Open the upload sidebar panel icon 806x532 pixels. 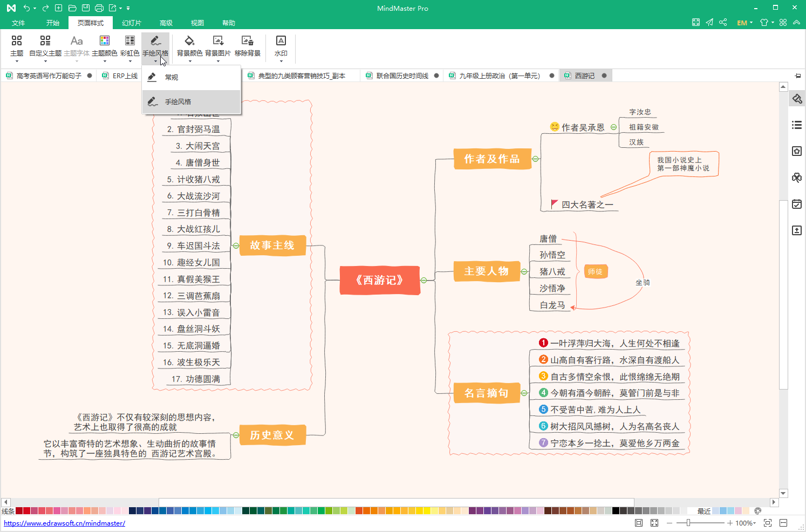[x=797, y=230]
